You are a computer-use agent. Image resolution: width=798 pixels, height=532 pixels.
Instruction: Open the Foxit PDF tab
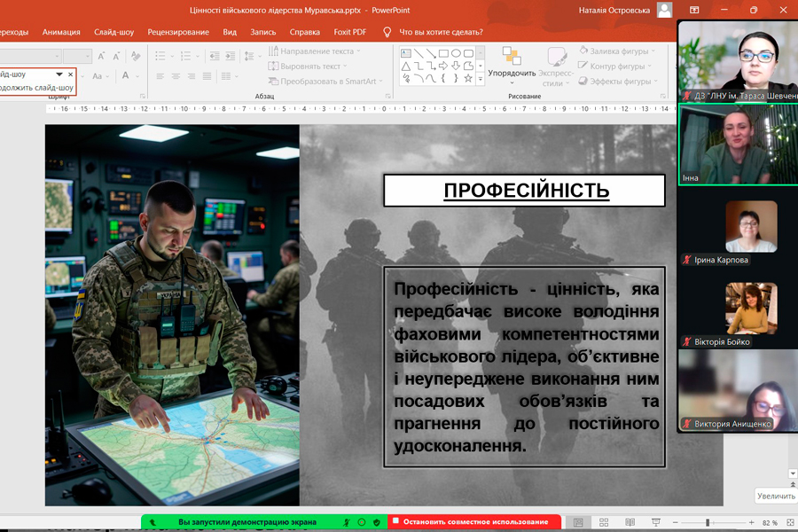(x=349, y=32)
